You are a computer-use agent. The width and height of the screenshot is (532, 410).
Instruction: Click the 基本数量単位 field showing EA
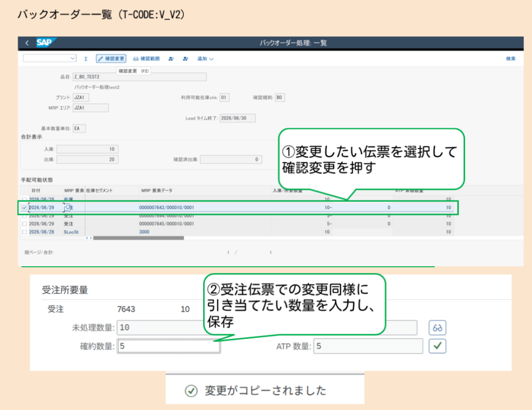(79, 128)
